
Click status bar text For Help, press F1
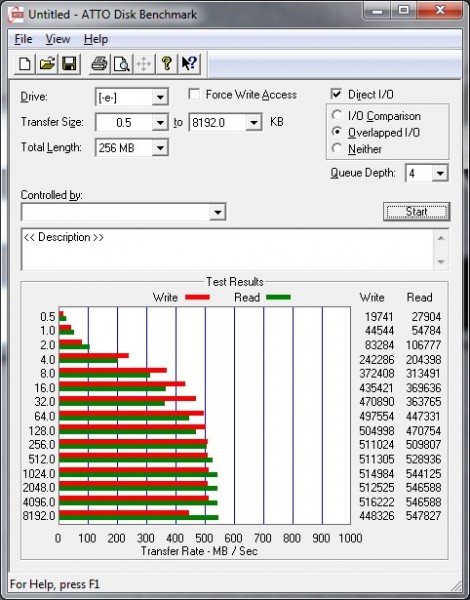(54, 584)
